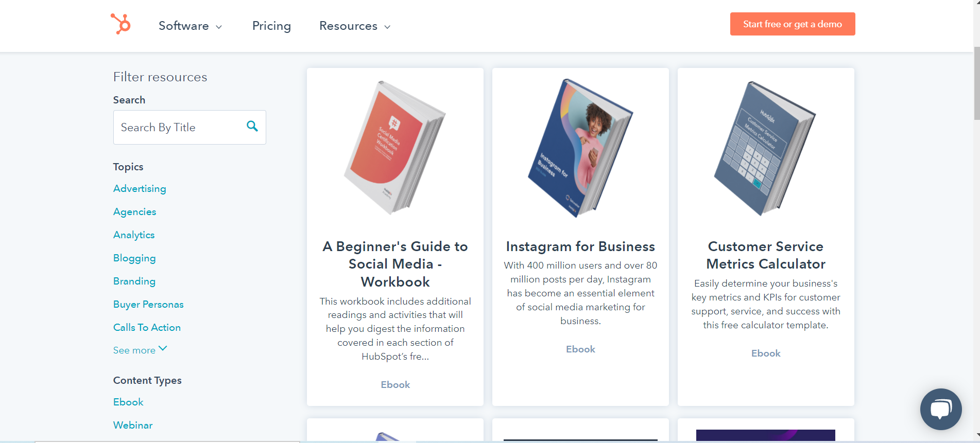Filter content type by Webinar

tap(133, 425)
